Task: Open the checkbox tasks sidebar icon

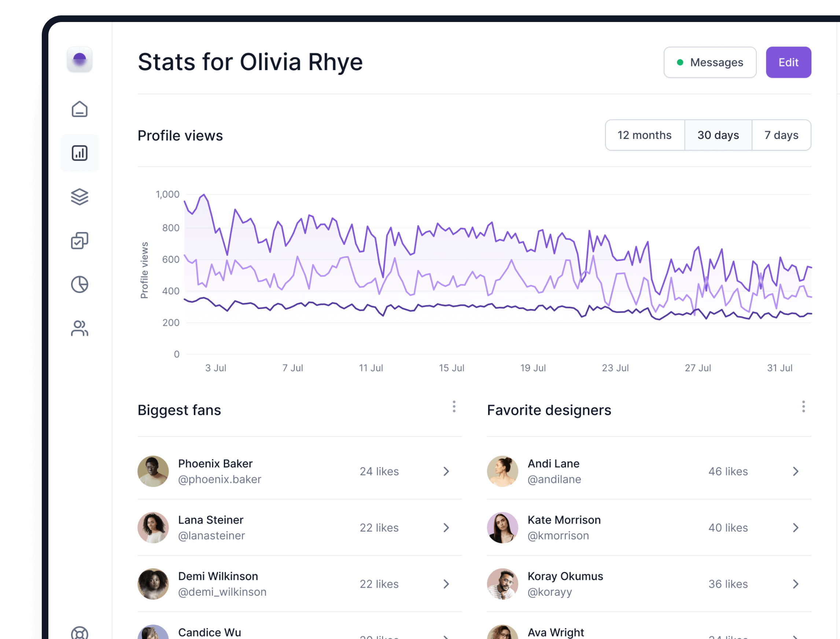Action: 80,241
